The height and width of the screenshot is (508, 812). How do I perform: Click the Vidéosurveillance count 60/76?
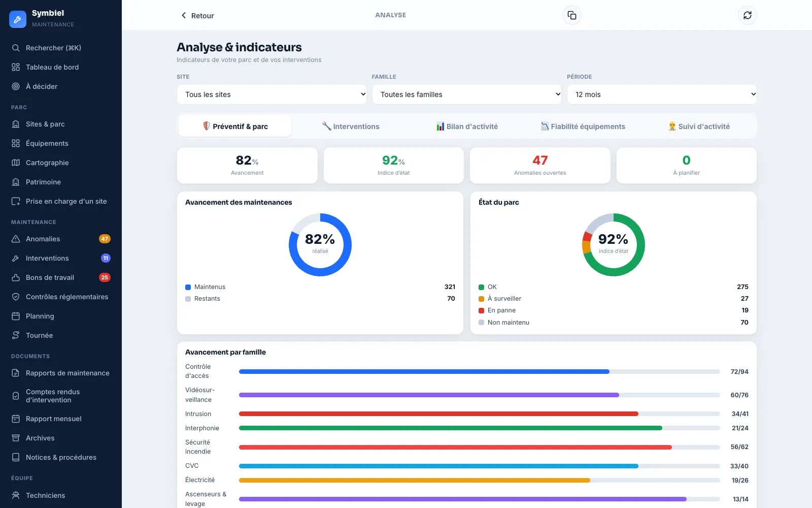(739, 395)
